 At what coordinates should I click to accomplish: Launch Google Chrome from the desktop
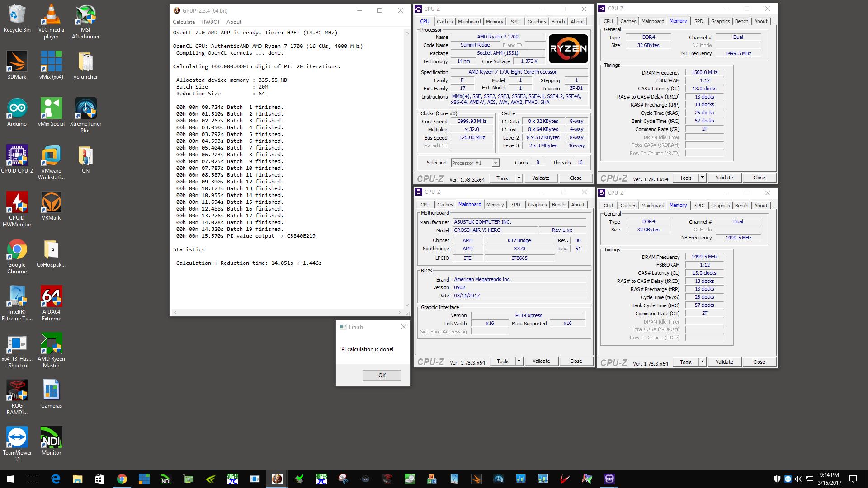(x=17, y=257)
